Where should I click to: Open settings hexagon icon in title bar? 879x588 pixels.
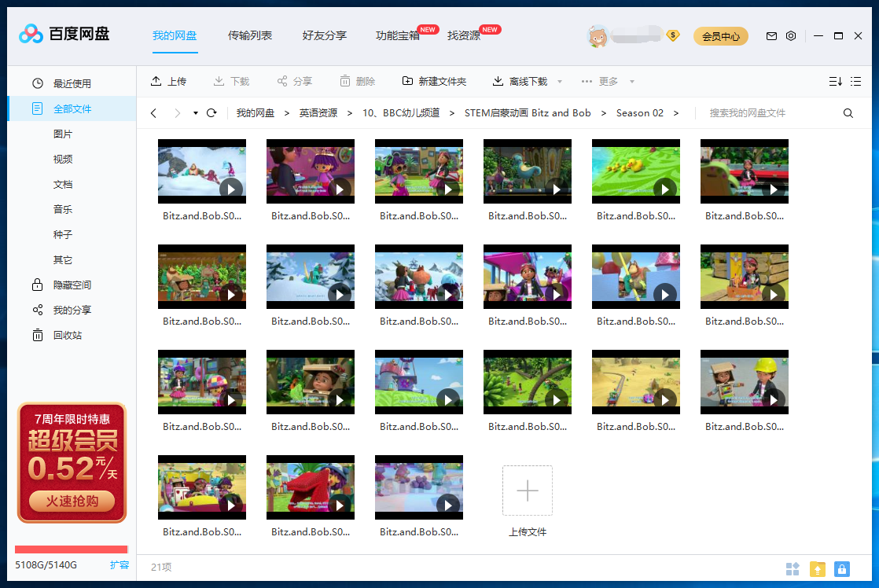click(791, 36)
